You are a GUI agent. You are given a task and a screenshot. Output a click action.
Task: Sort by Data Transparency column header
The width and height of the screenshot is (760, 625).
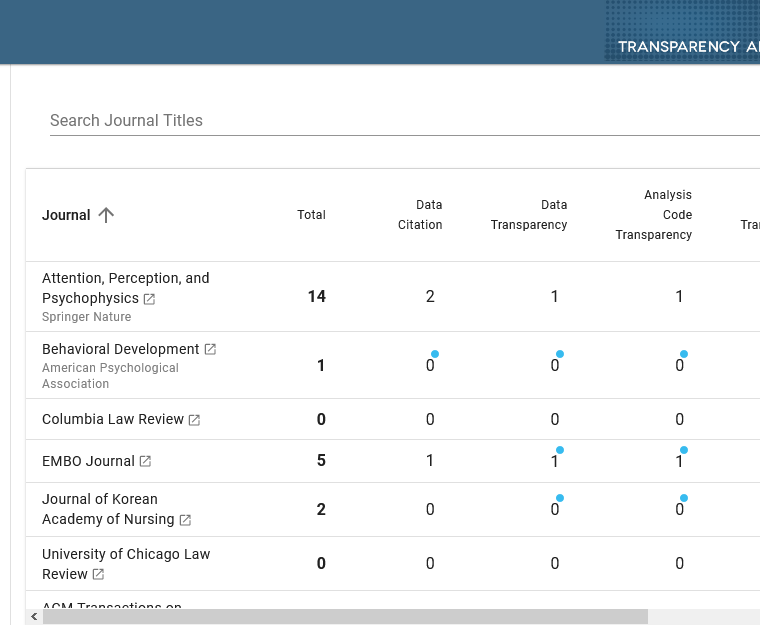tap(529, 215)
